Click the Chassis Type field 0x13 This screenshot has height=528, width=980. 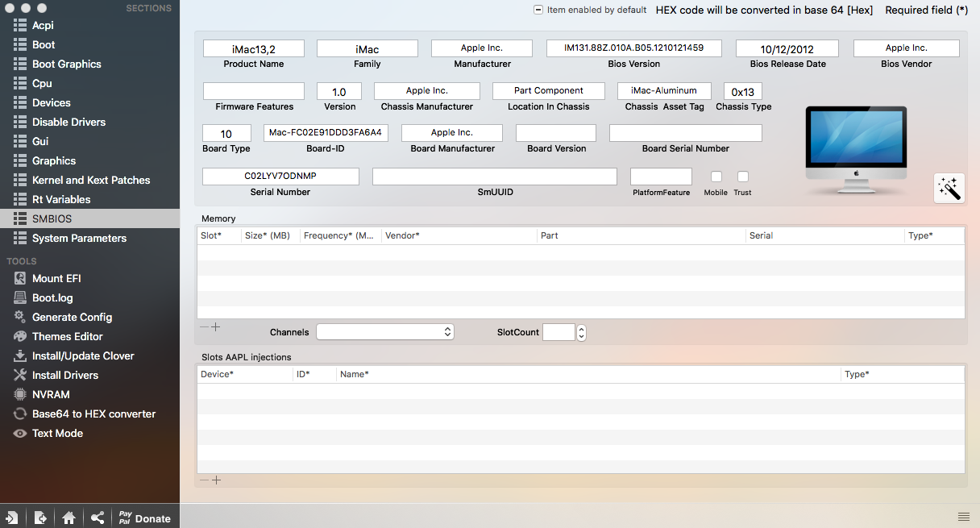coord(743,91)
